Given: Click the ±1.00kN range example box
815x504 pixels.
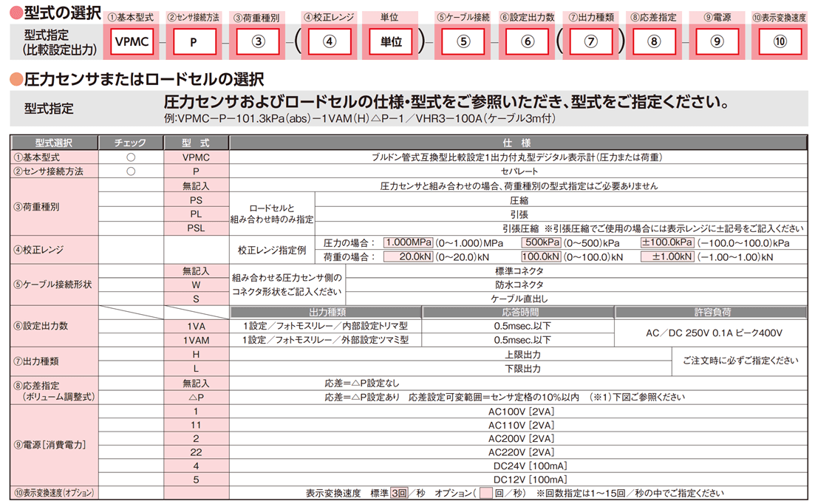Looking at the screenshot, I should click(667, 256).
